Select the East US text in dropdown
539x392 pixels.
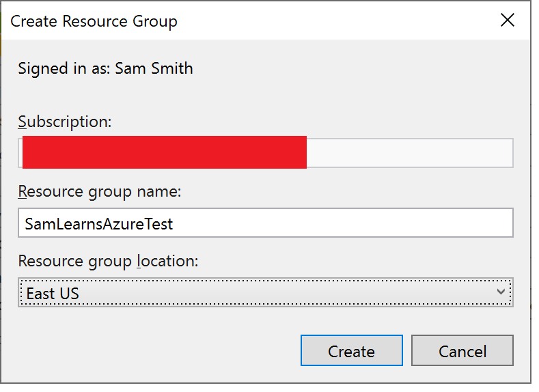tap(53, 294)
